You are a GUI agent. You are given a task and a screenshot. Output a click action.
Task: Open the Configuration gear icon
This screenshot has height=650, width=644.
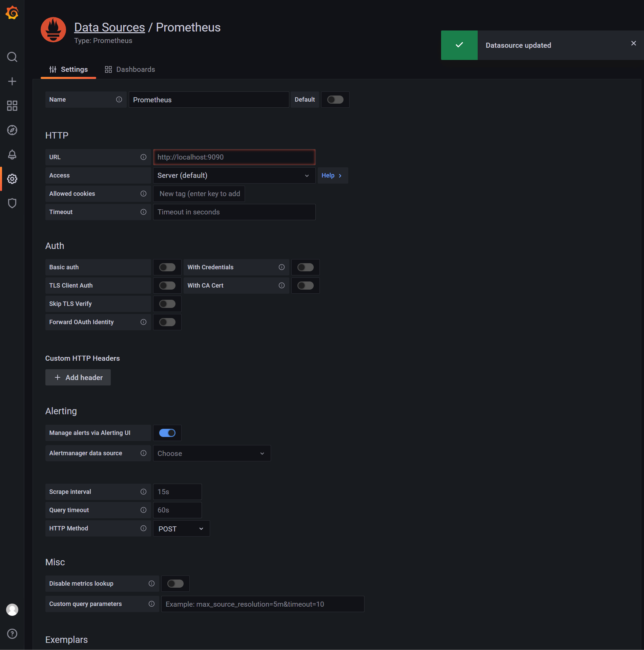(x=12, y=179)
